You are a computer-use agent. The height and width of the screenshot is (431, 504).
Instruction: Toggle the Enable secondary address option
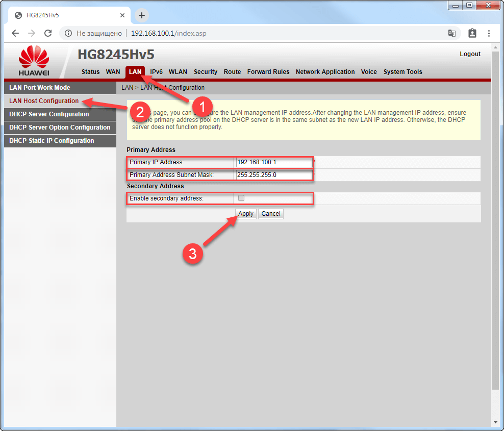[x=241, y=198]
